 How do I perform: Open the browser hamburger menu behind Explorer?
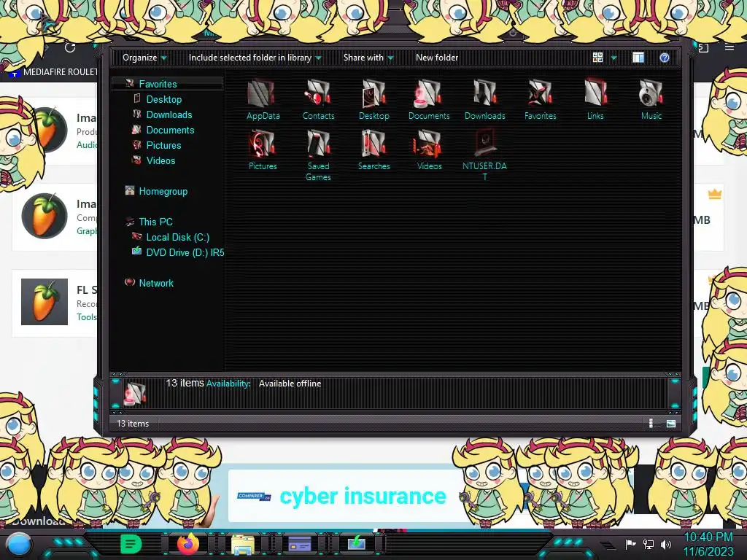point(729,47)
